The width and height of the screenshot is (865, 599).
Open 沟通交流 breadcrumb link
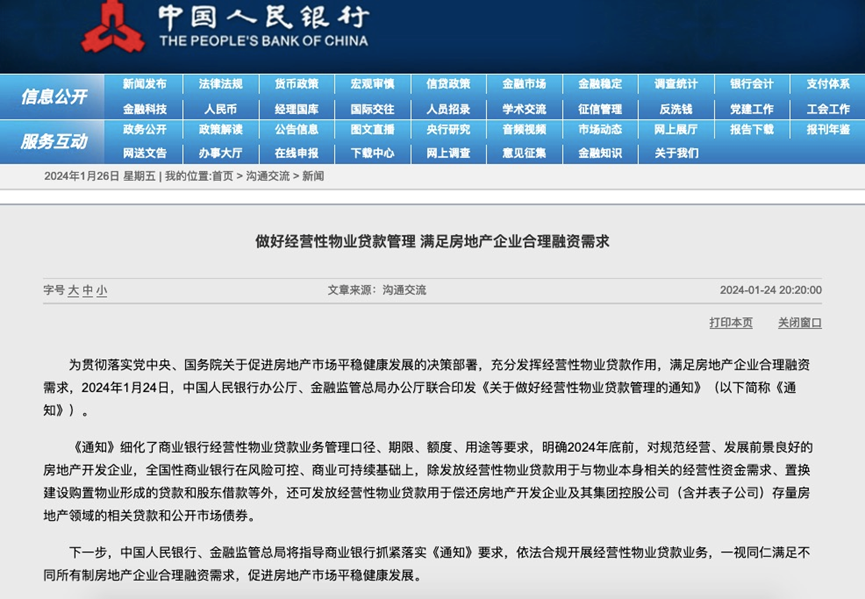[268, 176]
